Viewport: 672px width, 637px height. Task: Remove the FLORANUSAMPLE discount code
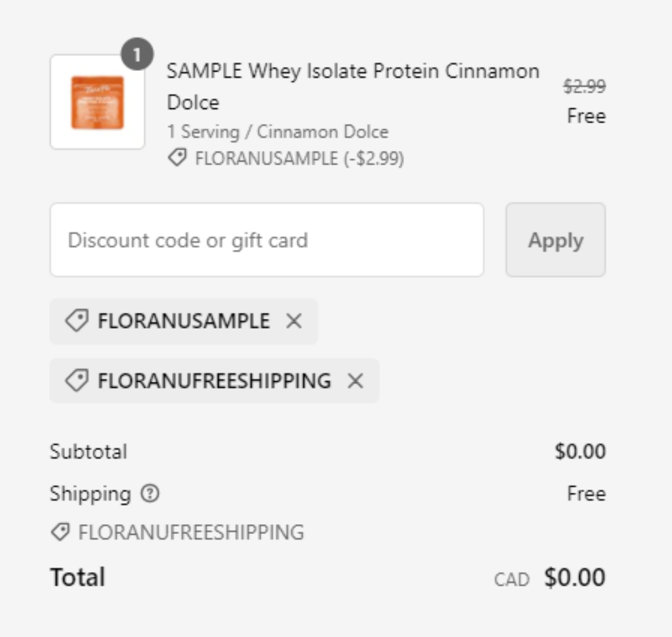(x=294, y=321)
